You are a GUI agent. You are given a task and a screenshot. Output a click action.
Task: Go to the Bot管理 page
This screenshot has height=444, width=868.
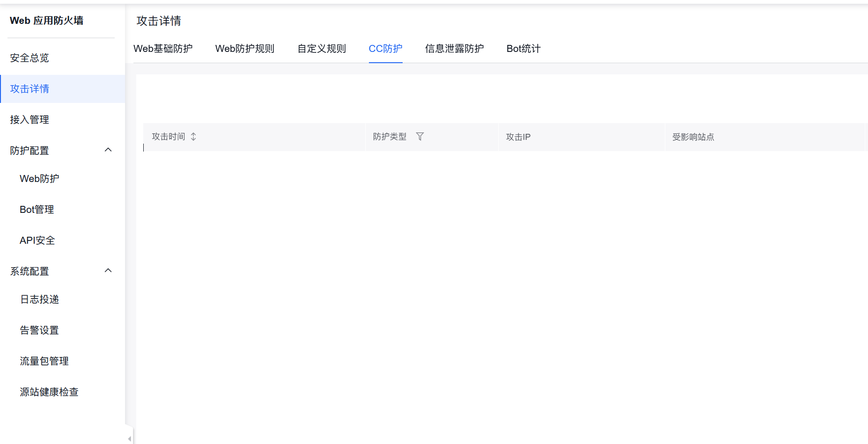coord(37,210)
